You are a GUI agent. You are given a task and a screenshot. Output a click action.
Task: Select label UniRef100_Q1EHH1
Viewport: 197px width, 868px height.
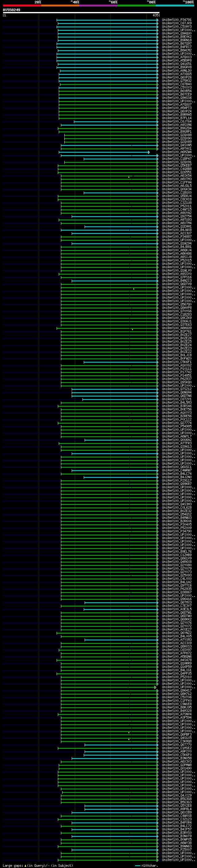176,226
